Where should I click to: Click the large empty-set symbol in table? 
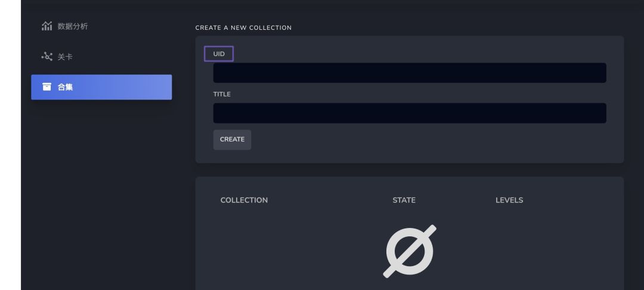410,251
